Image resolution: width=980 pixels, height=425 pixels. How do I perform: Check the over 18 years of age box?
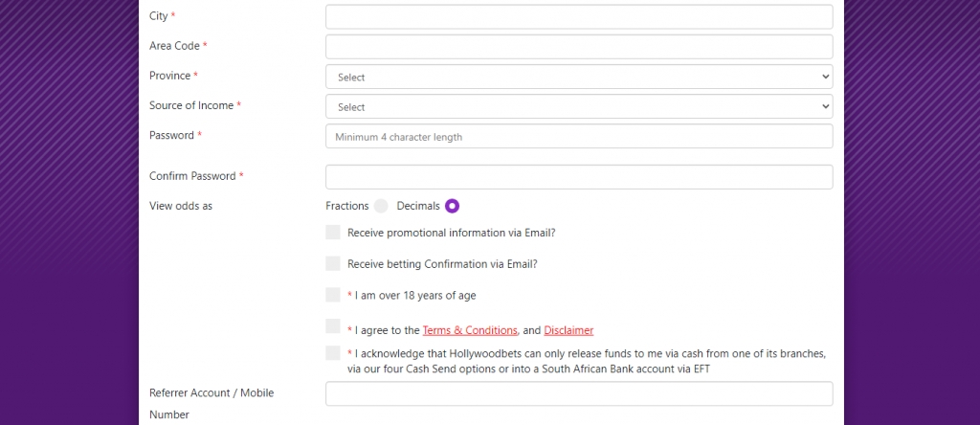tap(333, 295)
